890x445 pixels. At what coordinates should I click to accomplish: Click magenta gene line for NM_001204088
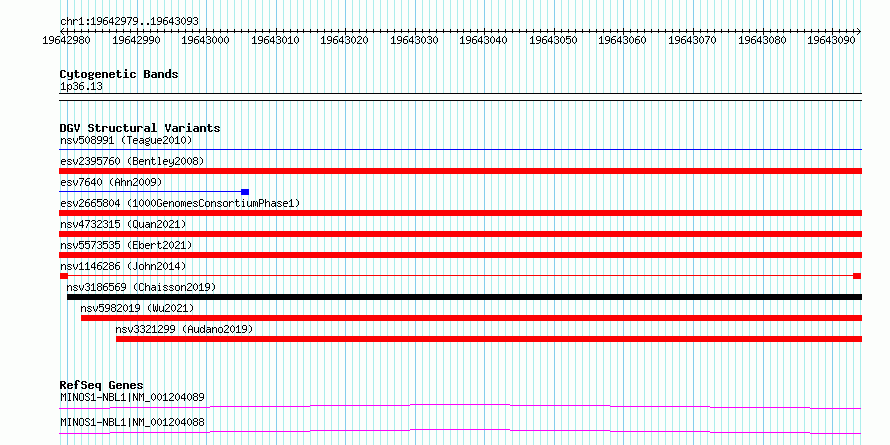pyautogui.click(x=460, y=431)
